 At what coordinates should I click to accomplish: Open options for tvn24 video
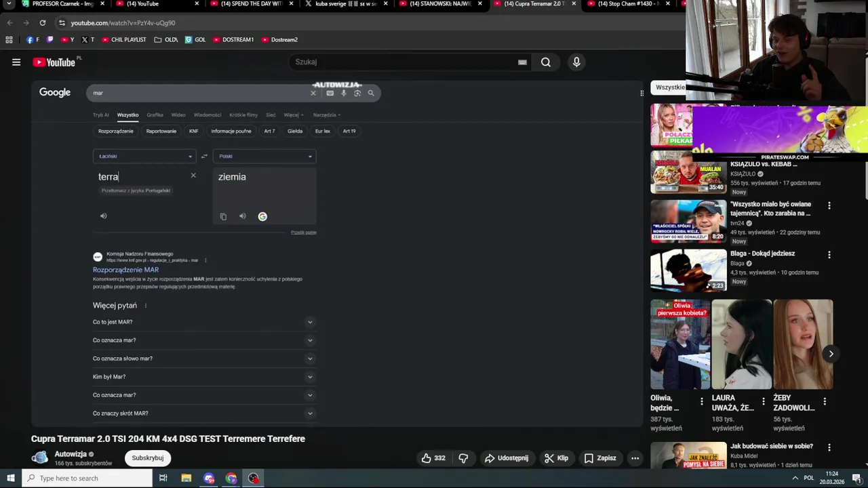(x=829, y=205)
